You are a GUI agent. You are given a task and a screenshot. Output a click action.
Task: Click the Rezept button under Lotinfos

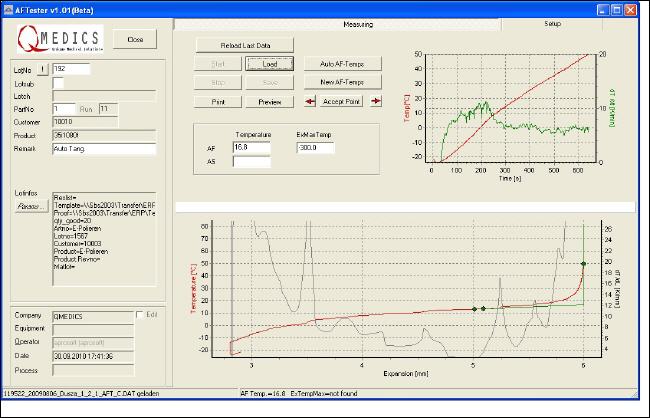coord(32,206)
